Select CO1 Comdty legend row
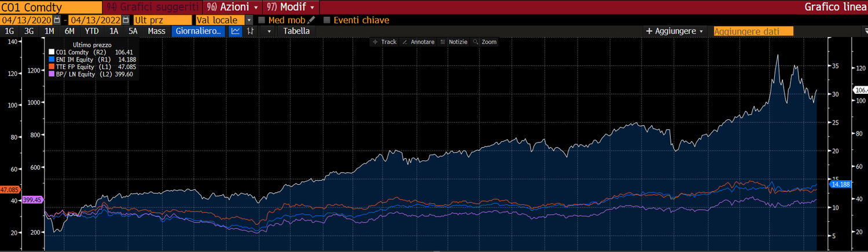The image size is (868, 252). pos(92,52)
